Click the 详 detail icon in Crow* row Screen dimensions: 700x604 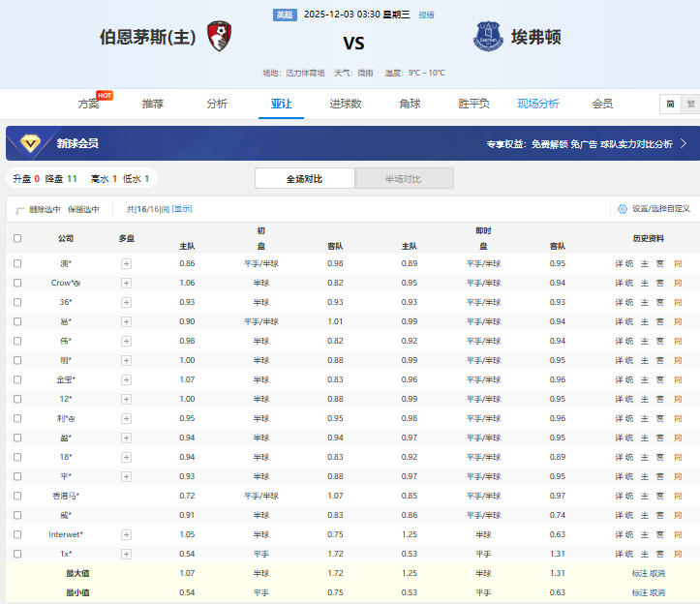tap(619, 283)
